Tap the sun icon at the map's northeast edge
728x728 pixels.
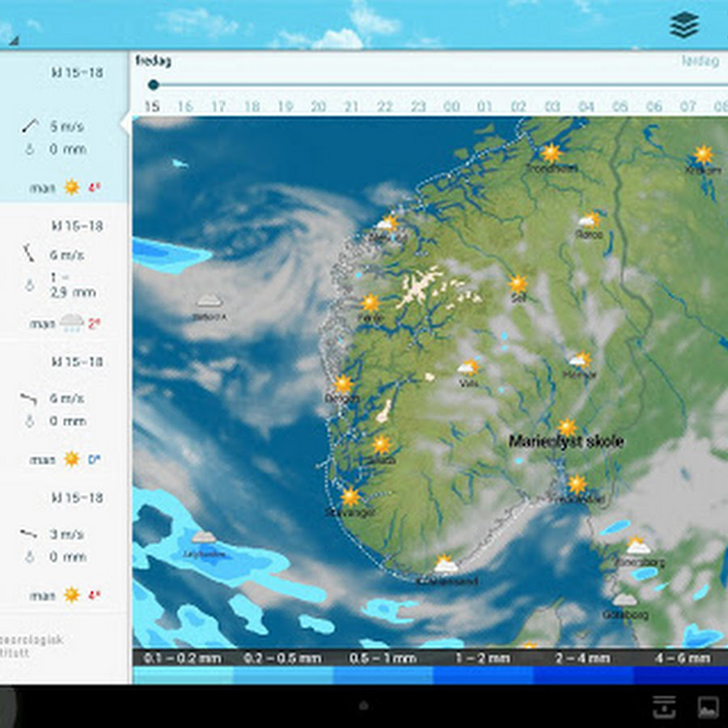703,154
